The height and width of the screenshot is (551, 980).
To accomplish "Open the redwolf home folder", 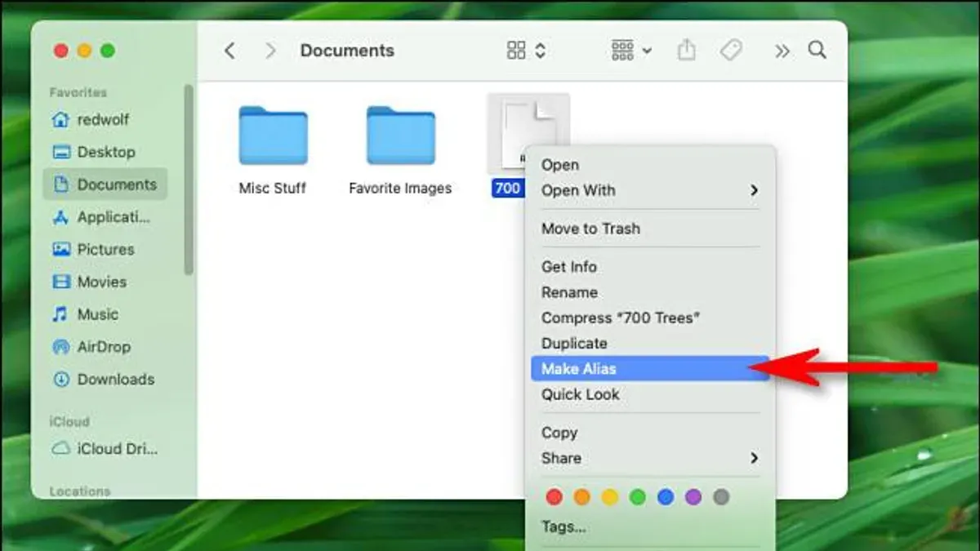I will coord(105,119).
